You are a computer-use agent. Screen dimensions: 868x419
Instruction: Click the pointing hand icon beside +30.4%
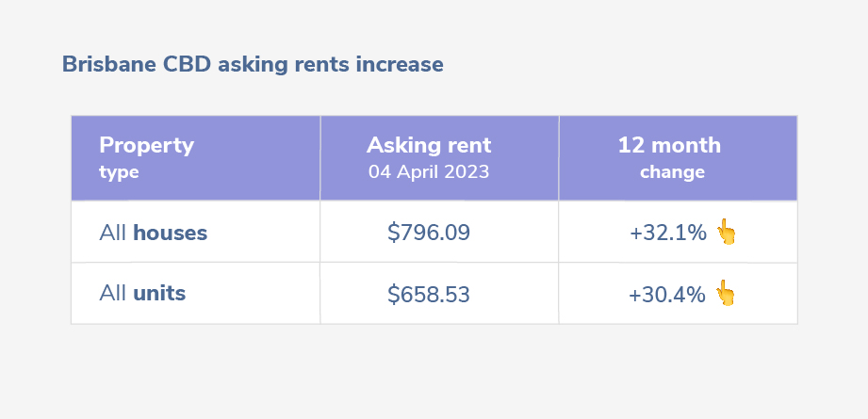725,293
